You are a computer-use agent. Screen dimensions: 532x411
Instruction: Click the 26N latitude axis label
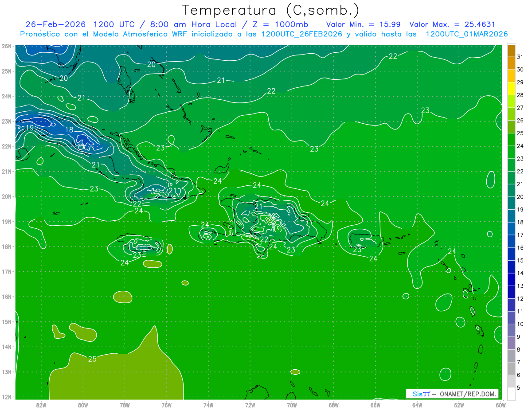pyautogui.click(x=6, y=46)
